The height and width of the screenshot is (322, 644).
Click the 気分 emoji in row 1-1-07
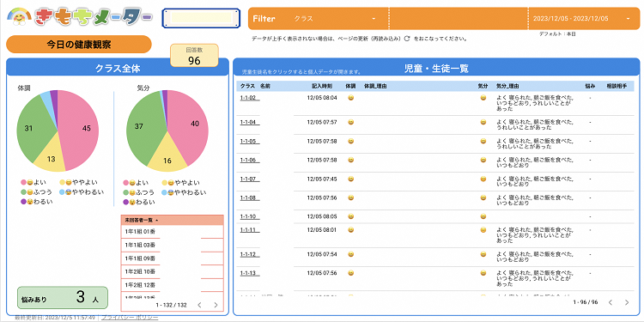click(483, 179)
